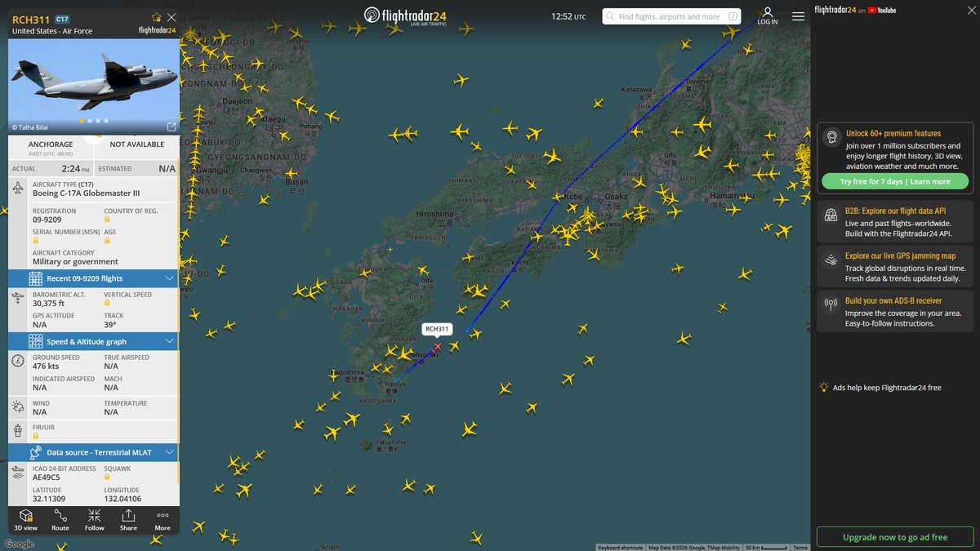Select the third photo carousel dot
Screen dimensions: 980x551
coord(97,121)
